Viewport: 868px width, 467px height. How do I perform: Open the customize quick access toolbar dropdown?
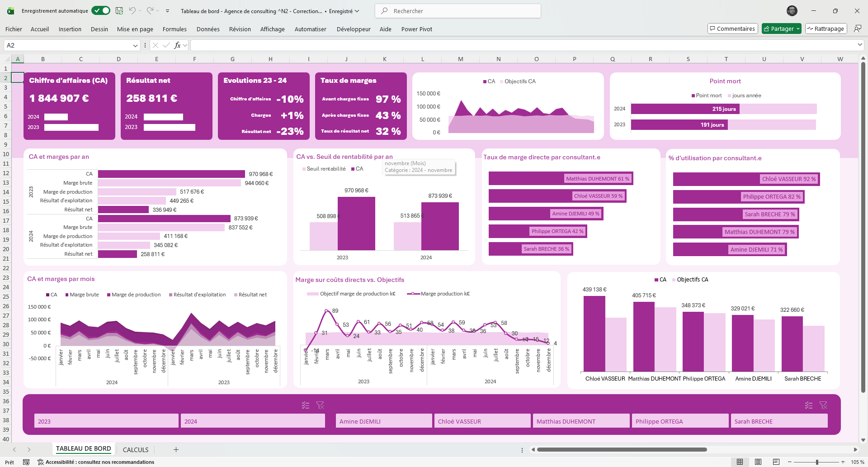click(167, 11)
